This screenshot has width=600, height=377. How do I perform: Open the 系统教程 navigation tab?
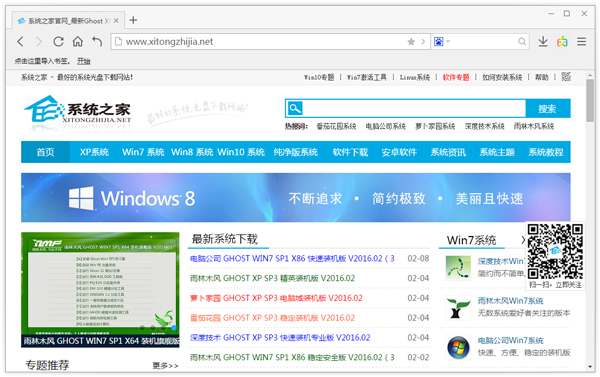pyautogui.click(x=546, y=152)
